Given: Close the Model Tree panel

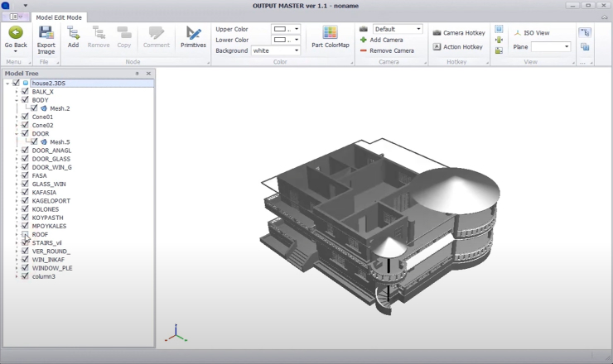Looking at the screenshot, I should [x=148, y=74].
